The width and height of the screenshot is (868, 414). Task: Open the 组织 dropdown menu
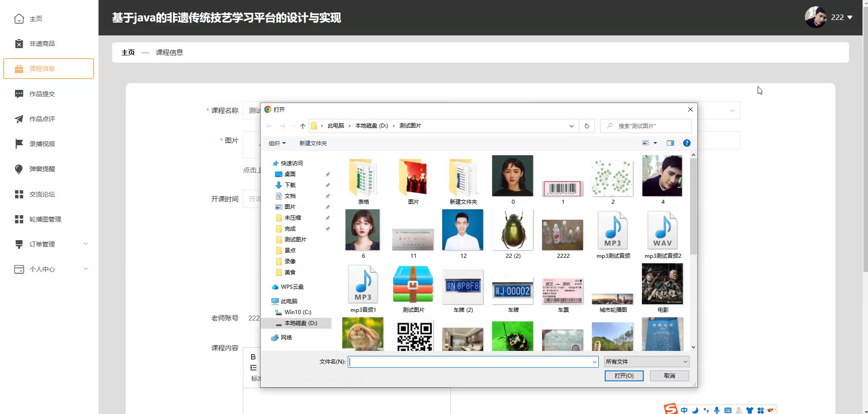coord(277,143)
